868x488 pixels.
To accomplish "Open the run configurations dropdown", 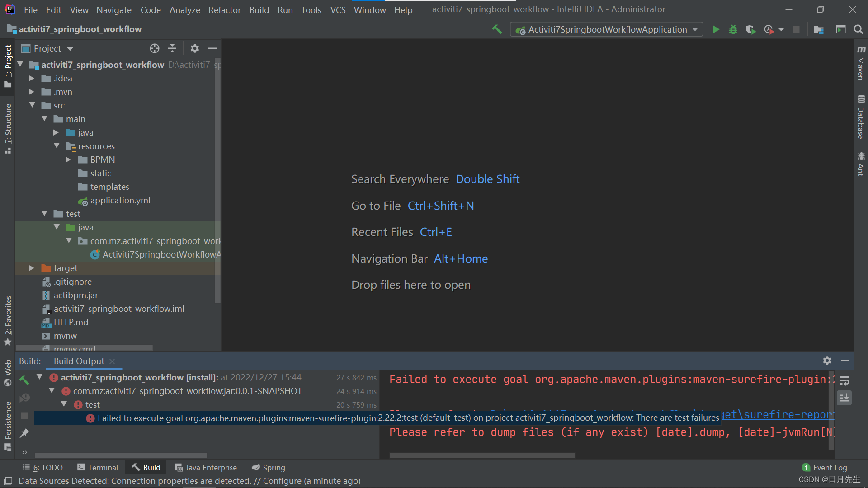I will click(695, 29).
